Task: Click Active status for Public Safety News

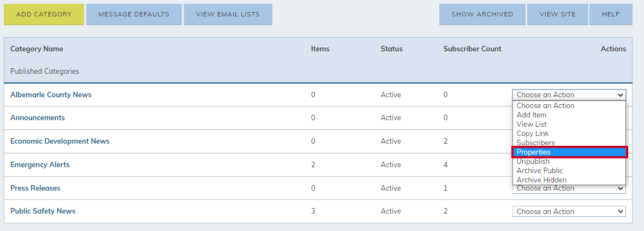Action: tap(391, 211)
